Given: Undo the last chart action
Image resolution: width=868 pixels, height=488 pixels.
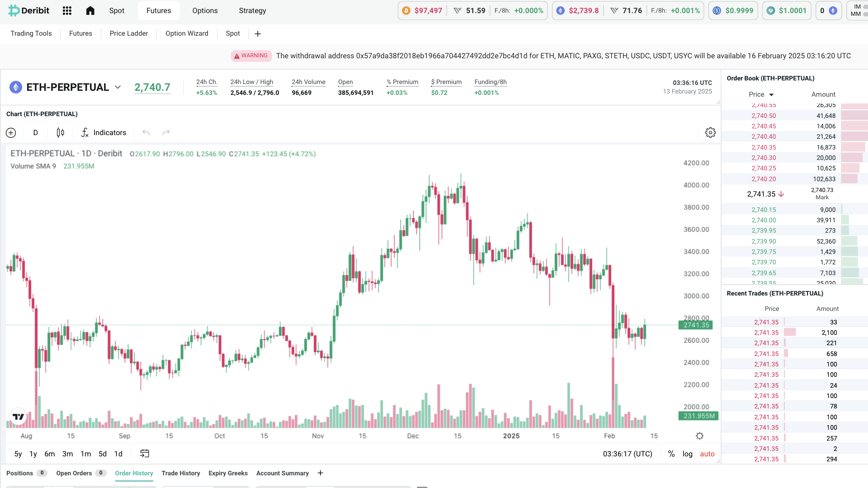Looking at the screenshot, I should (x=146, y=132).
